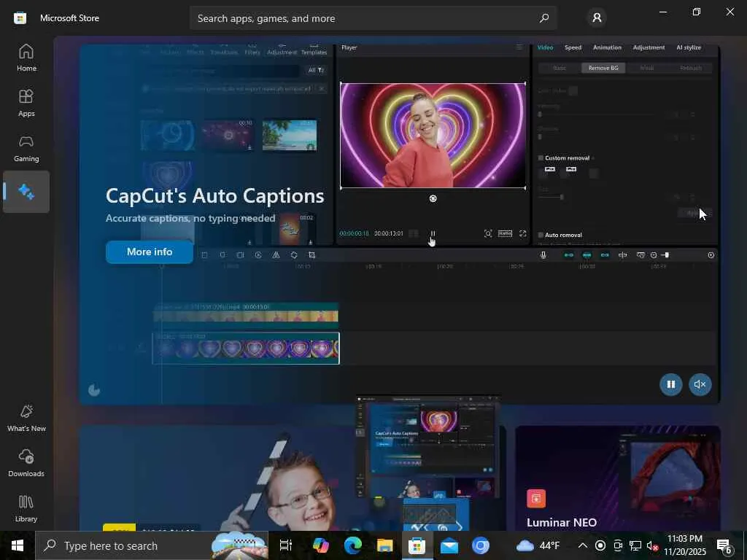This screenshot has height=560, width=747.
Task: Click the muted volume icon in the system tray
Action: [x=652, y=545]
